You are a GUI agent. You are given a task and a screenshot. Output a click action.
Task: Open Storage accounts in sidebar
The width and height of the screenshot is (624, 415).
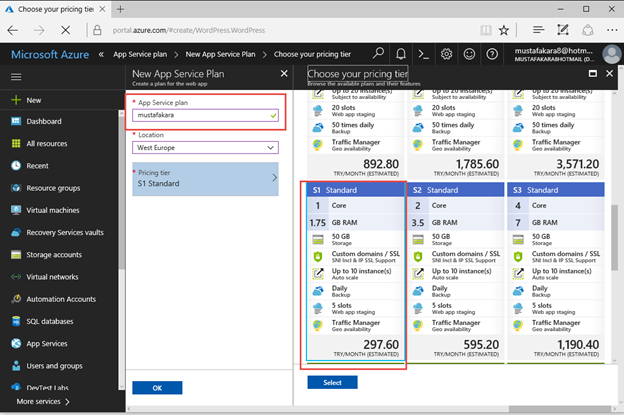coord(54,255)
